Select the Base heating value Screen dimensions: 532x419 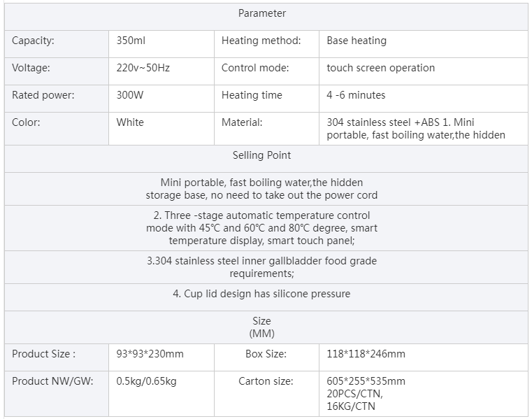(x=357, y=41)
